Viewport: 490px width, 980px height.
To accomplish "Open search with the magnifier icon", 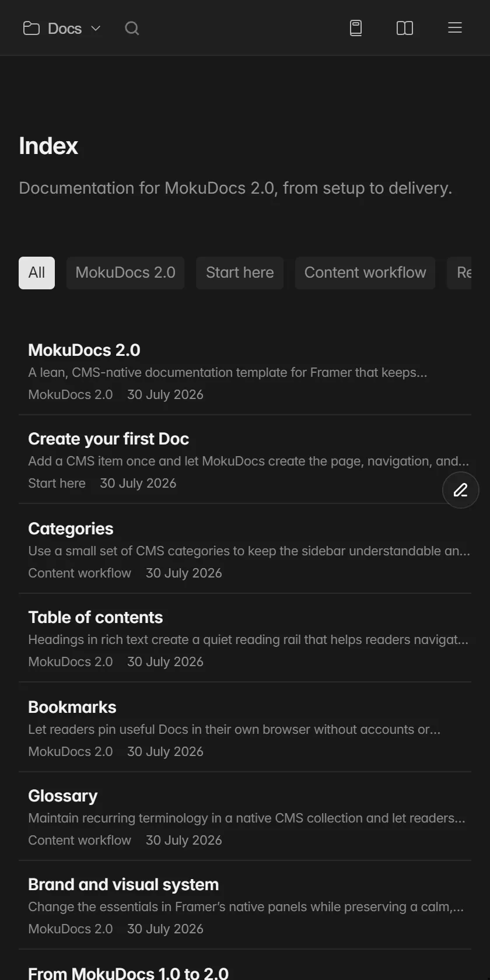I will pyautogui.click(x=132, y=28).
